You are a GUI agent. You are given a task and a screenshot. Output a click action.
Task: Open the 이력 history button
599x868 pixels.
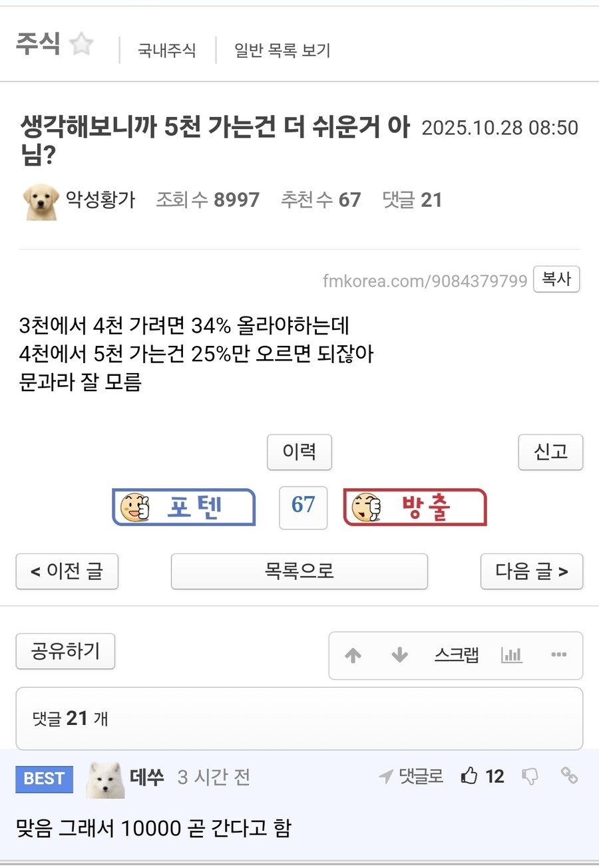(x=299, y=452)
